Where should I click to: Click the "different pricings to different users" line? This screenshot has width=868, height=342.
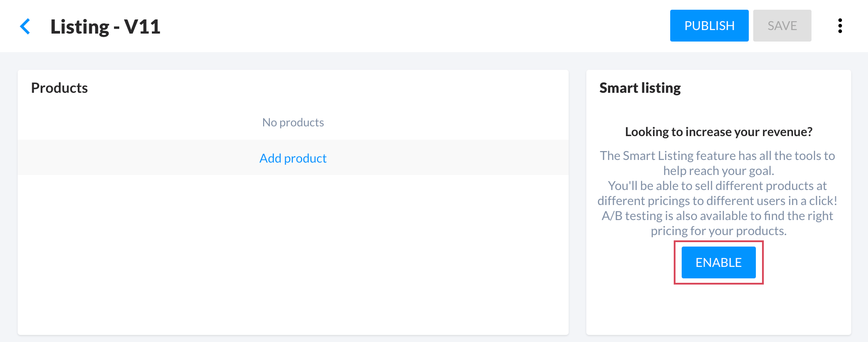(x=717, y=201)
